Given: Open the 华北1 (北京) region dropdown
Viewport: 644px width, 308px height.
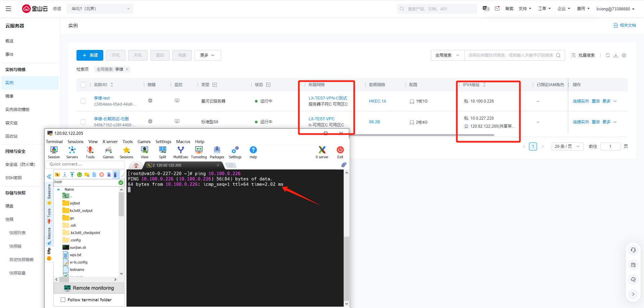Looking at the screenshot, I should pos(100,9).
